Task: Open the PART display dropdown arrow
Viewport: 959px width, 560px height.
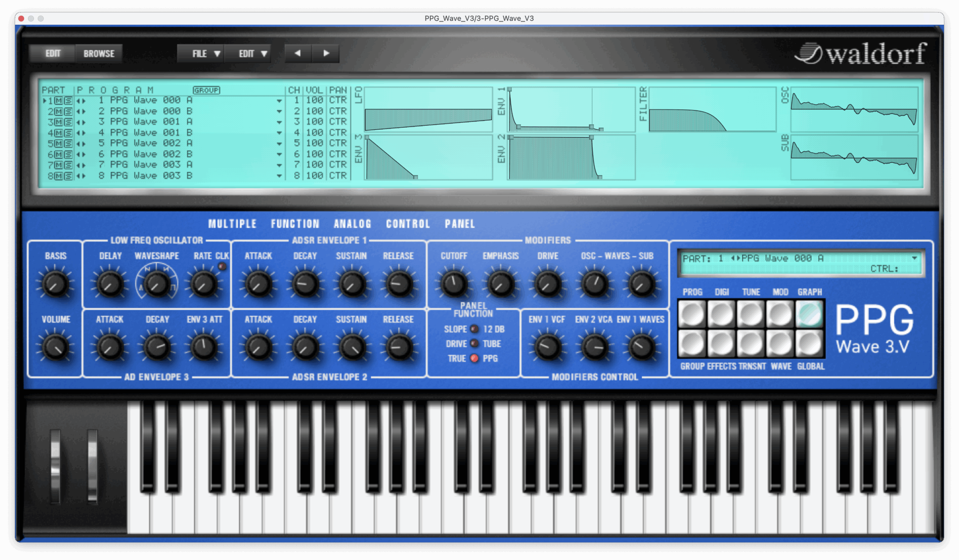Action: click(x=914, y=258)
